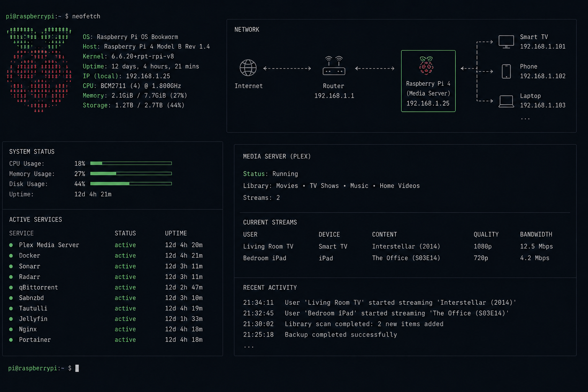588x392 pixels.
Task: Click the 'SYSTEM STATUS' panel heading
Action: point(32,152)
